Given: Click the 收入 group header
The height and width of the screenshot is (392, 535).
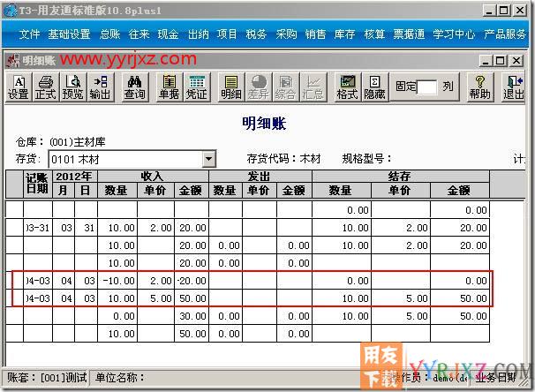Looking at the screenshot, I should point(153,177).
